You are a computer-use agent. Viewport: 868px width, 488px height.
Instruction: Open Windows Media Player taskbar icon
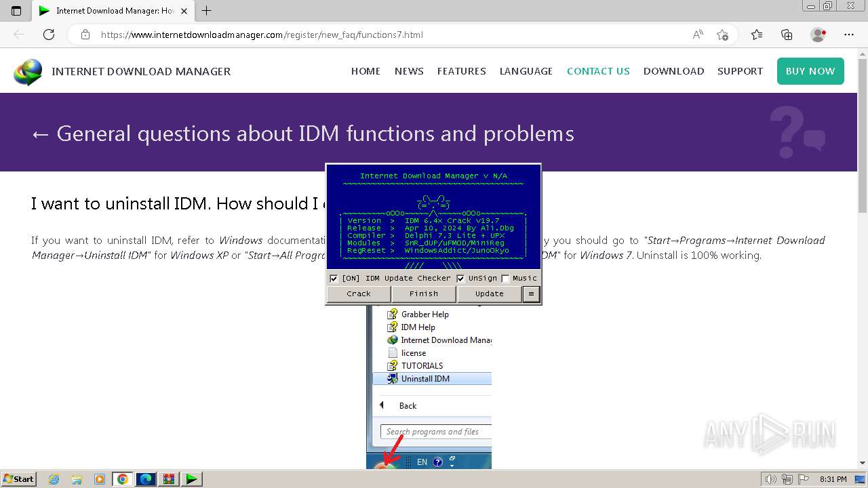99,479
